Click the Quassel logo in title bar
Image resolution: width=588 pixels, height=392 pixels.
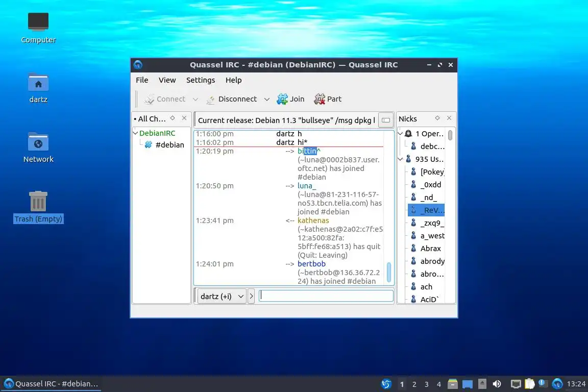pos(138,64)
